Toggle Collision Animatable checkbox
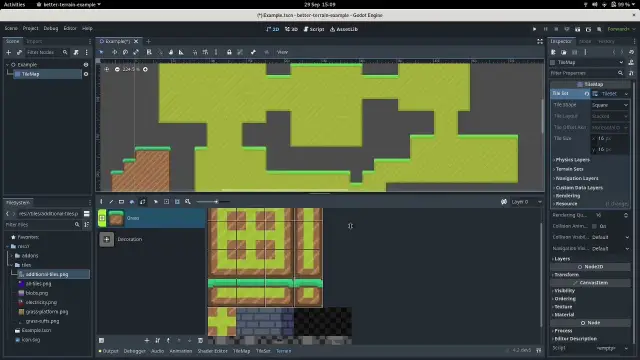This screenshot has width=640, height=360. coord(594,226)
